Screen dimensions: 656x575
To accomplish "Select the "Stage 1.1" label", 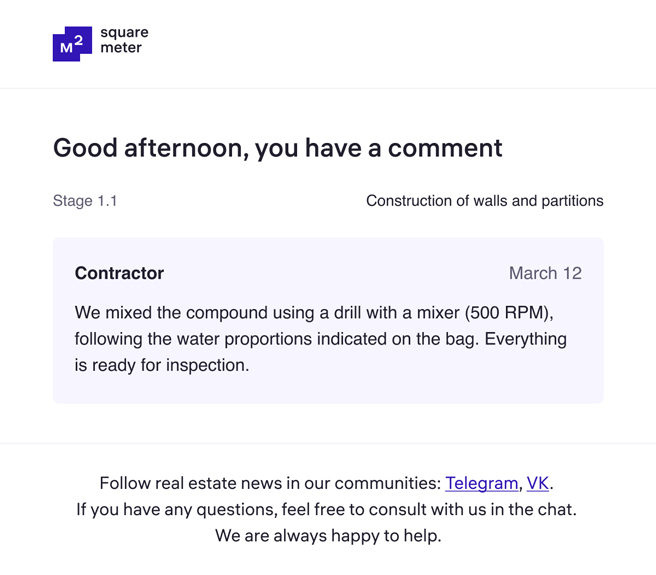I will (x=85, y=201).
